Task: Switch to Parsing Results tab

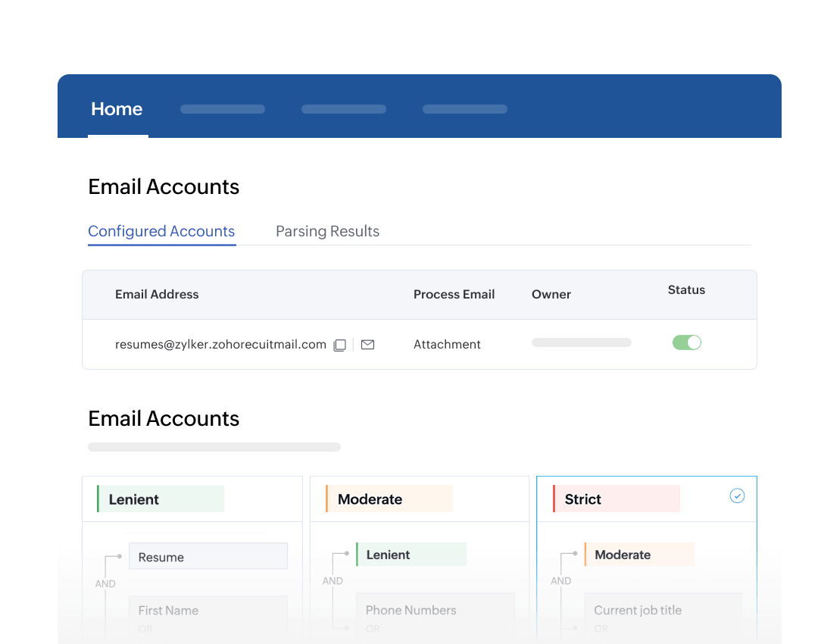Action: point(327,231)
